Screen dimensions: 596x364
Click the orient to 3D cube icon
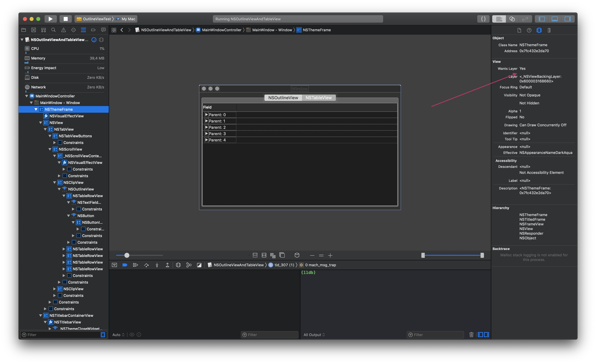(297, 255)
